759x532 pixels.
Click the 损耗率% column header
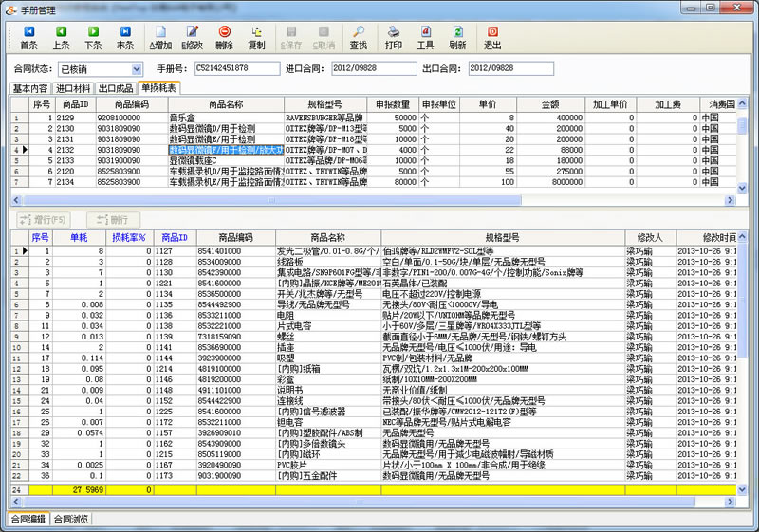pos(129,237)
